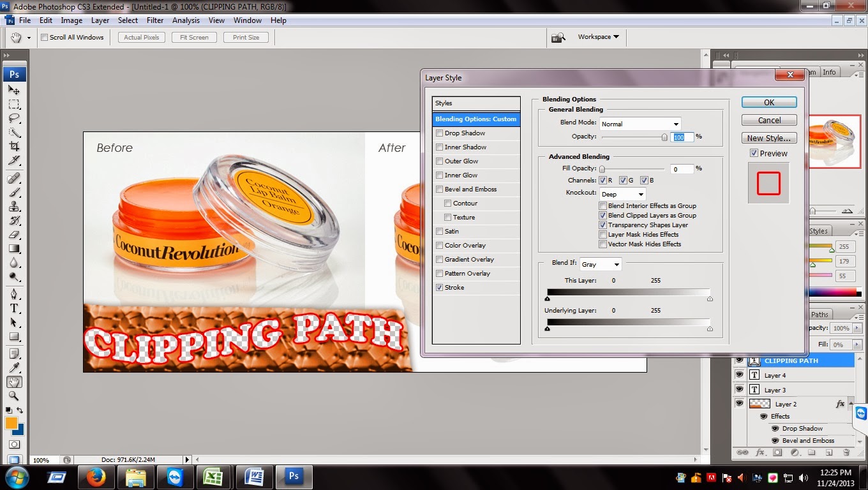Select the Move tool

pyautogui.click(x=14, y=90)
